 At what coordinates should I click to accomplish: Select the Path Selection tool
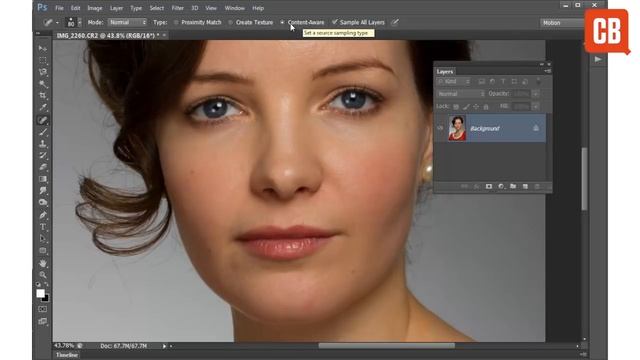point(42,238)
